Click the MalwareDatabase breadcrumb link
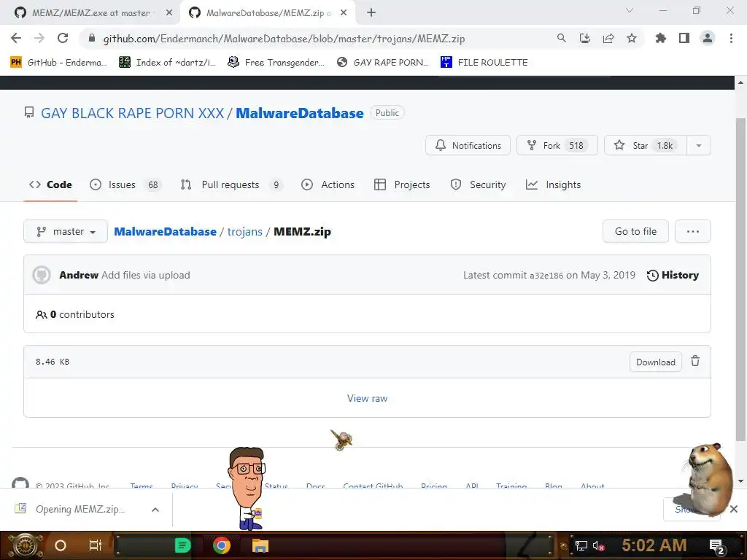This screenshot has width=747, height=560. coord(166,231)
